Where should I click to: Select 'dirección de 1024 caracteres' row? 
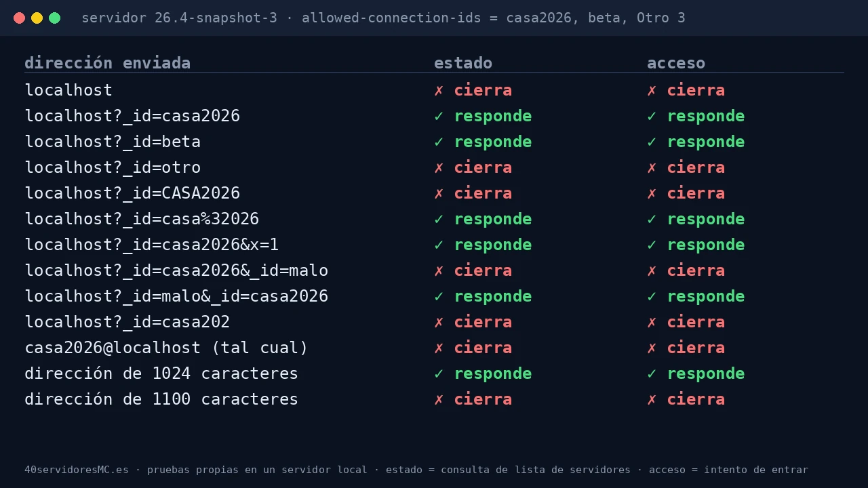[161, 373]
